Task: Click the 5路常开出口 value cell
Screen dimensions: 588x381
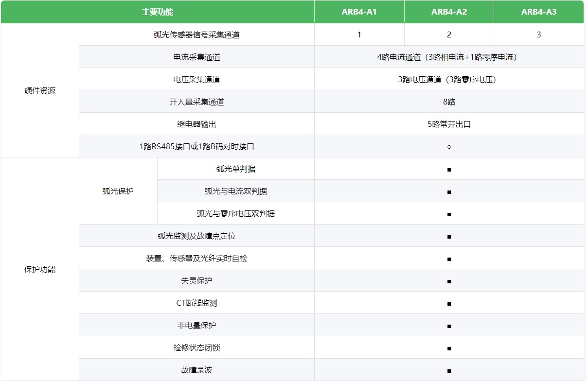Action: 449,124
